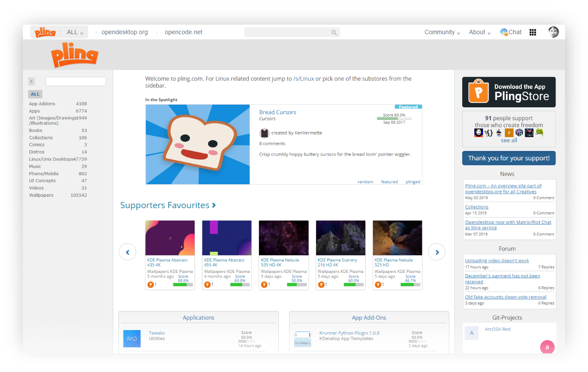Open KDE Plasma Scenery 216 thumbnail
Image resolution: width=588 pixels, height=372 pixels.
341,238
